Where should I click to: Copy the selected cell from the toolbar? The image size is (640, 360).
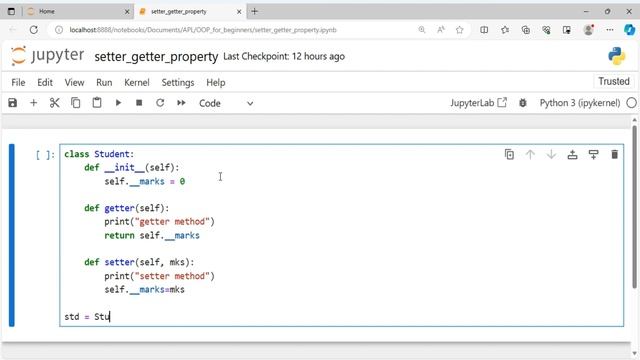76,103
